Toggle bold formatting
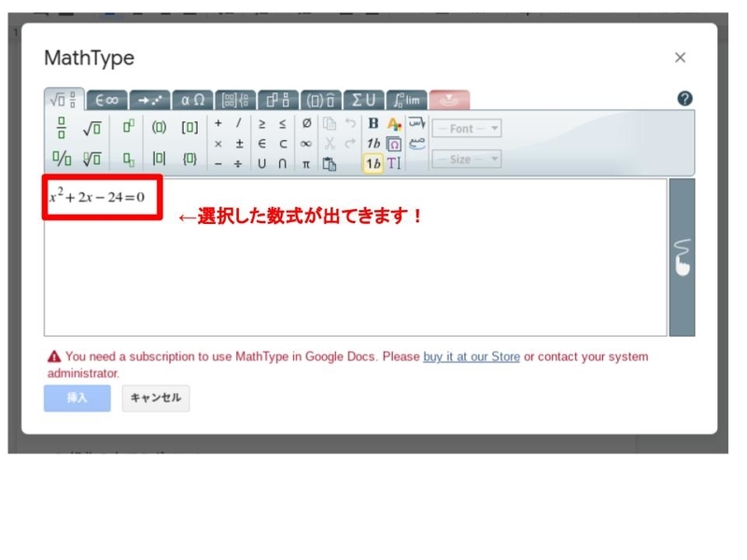747x560 pixels. [x=373, y=124]
